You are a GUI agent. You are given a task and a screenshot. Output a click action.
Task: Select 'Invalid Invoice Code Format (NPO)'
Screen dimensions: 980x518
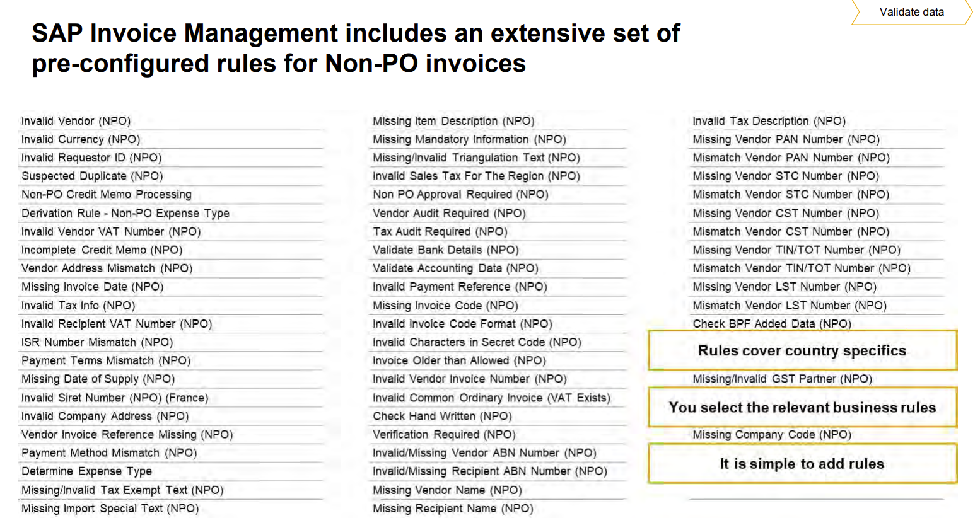(x=462, y=323)
